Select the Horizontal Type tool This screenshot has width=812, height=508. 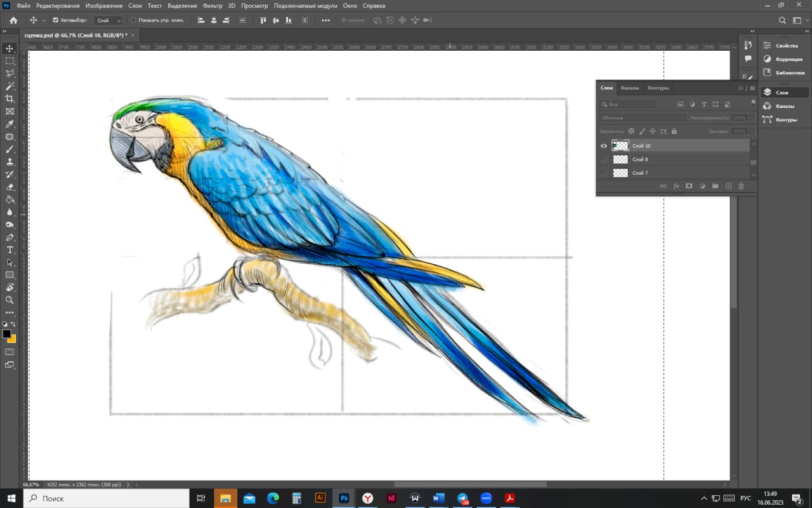tap(10, 250)
